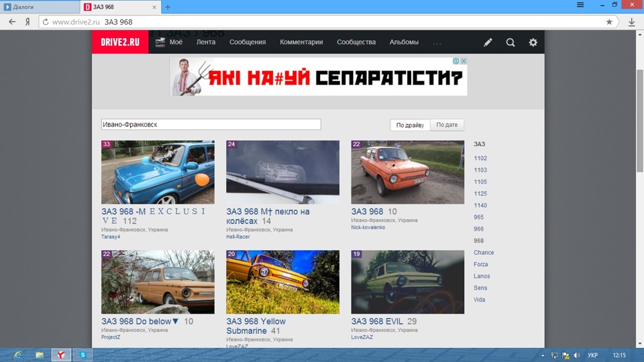Click the ad info icon
This screenshot has width=644, height=362.
click(456, 61)
